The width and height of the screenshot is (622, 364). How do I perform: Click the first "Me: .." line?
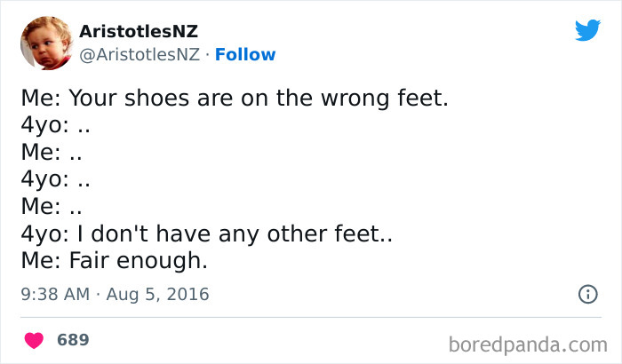(52, 153)
